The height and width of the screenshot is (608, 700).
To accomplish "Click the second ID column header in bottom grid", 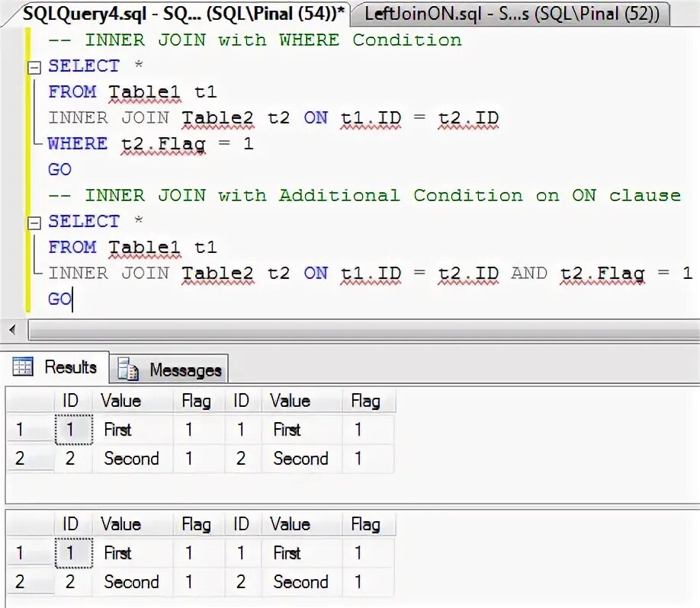I will coord(242,524).
